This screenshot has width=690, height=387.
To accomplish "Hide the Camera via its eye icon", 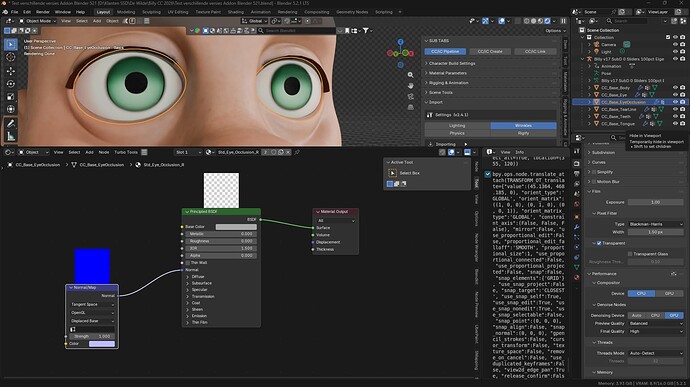I will (675, 44).
